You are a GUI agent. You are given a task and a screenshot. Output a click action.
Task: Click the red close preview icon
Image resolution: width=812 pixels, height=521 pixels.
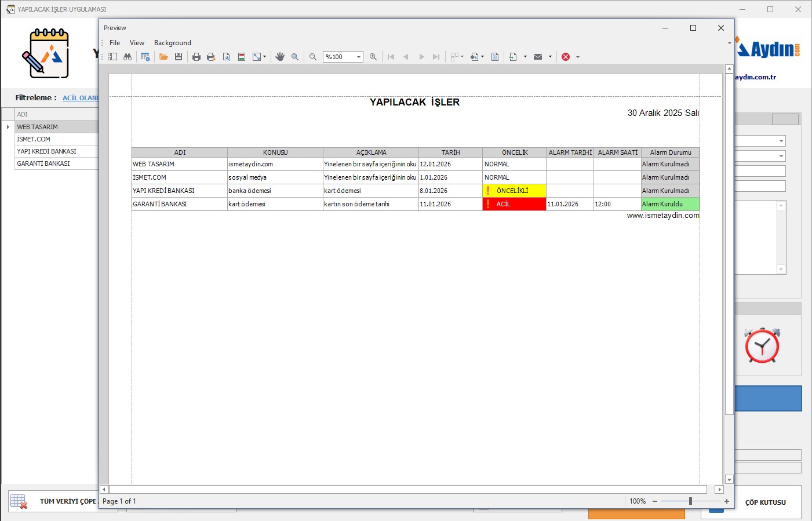click(x=566, y=57)
